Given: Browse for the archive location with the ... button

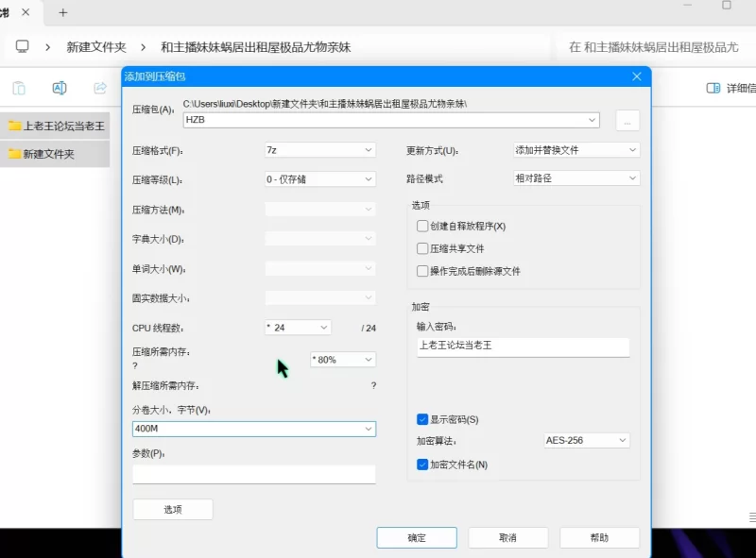Looking at the screenshot, I should click(x=627, y=121).
